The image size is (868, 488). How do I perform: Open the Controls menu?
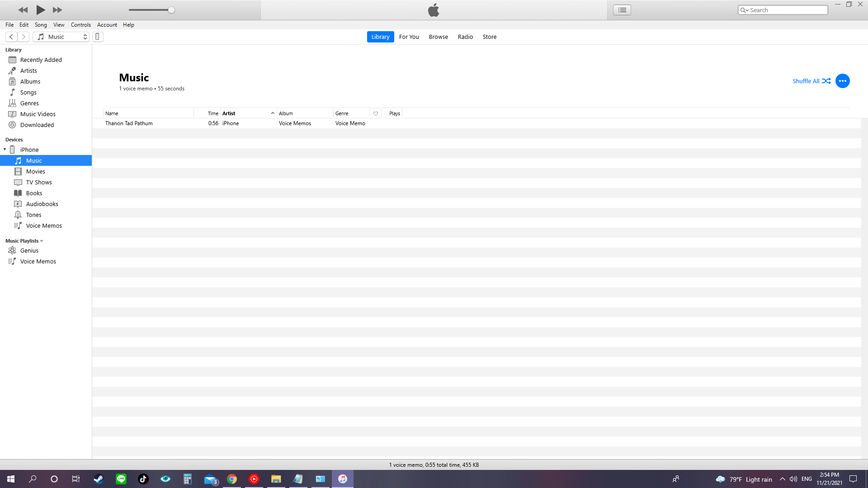tap(81, 25)
